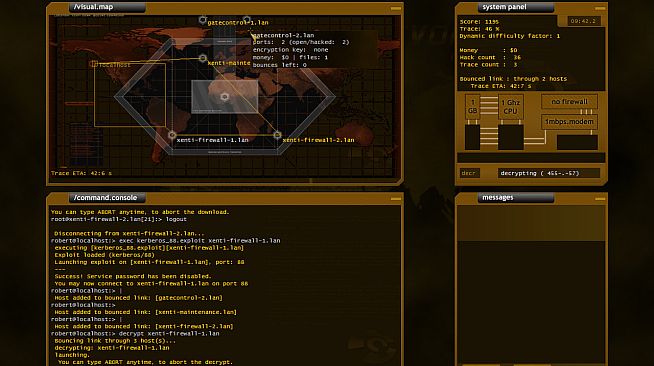Click the 'logout' command line in console
654x366 pixels.
pos(119,219)
